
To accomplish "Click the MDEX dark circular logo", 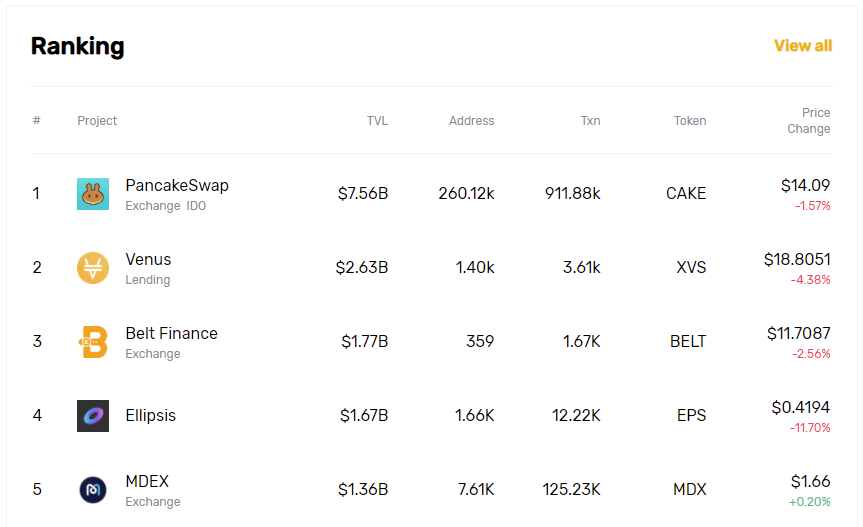I will 93,490.
